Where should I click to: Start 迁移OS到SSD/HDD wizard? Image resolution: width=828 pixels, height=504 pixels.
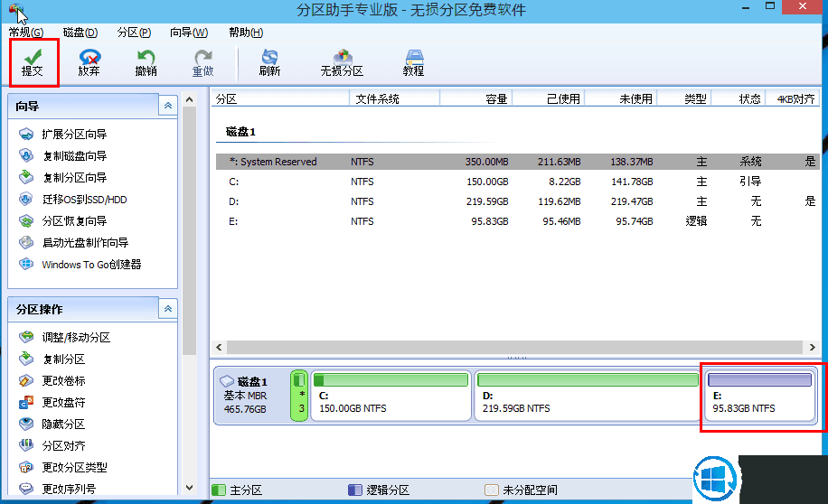73,200
